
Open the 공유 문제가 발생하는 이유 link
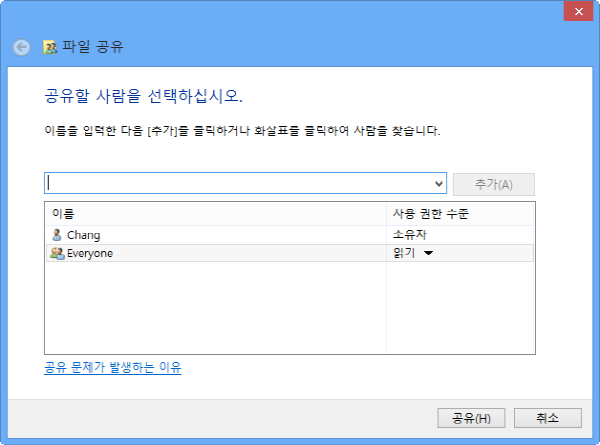coord(113,367)
